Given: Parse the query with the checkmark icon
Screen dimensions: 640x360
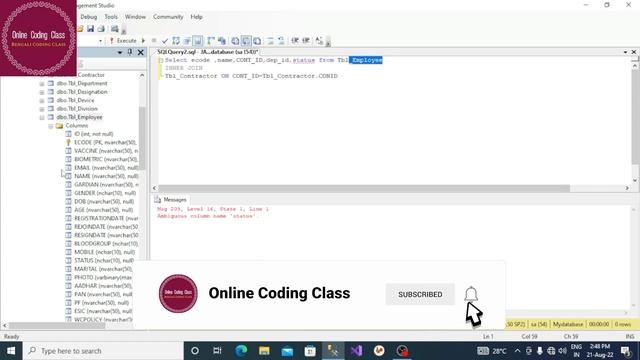Looking at the screenshot, I should [164, 40].
